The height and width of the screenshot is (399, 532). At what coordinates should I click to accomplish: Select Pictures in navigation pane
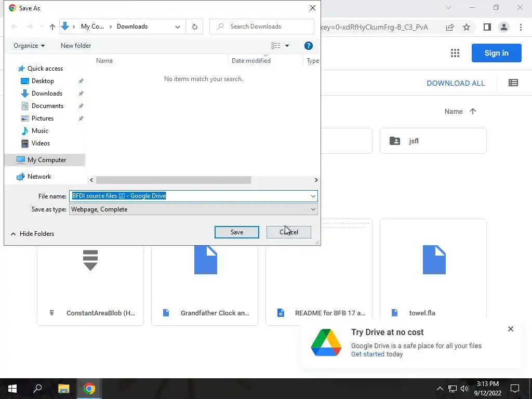pos(43,118)
